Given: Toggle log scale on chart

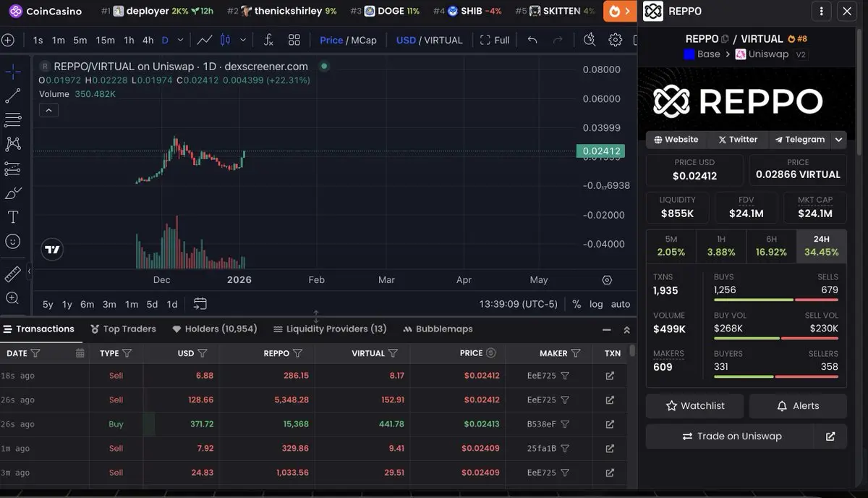Looking at the screenshot, I should click(x=596, y=304).
